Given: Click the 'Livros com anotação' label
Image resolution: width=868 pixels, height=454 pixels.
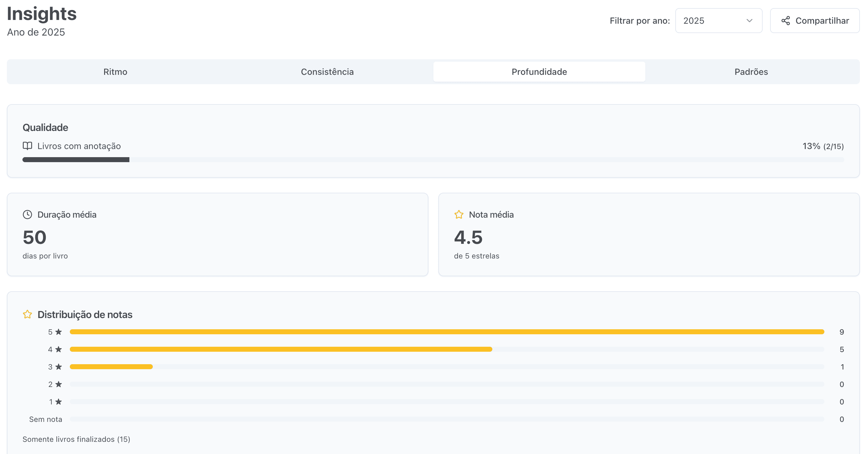Looking at the screenshot, I should pos(79,146).
